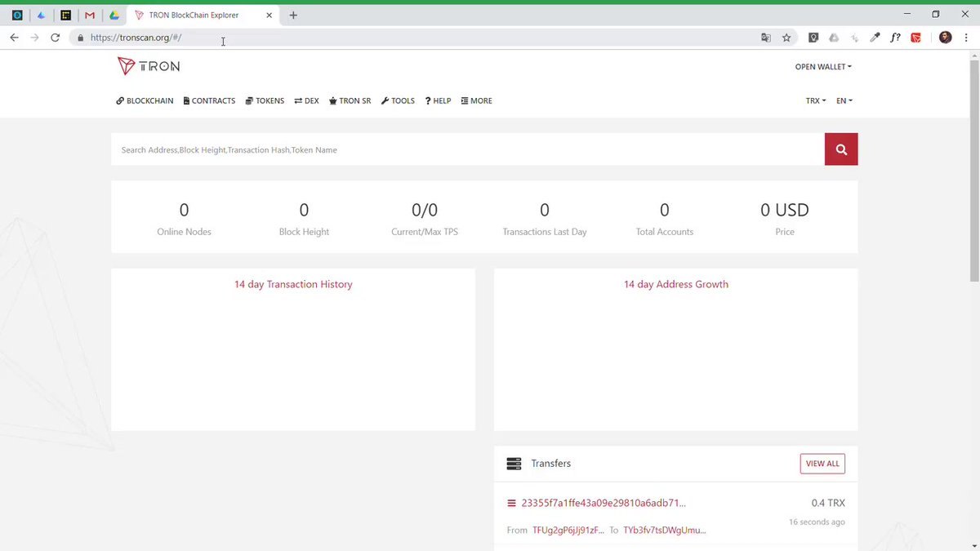Click the Current/Max TPS statistic

click(x=425, y=219)
